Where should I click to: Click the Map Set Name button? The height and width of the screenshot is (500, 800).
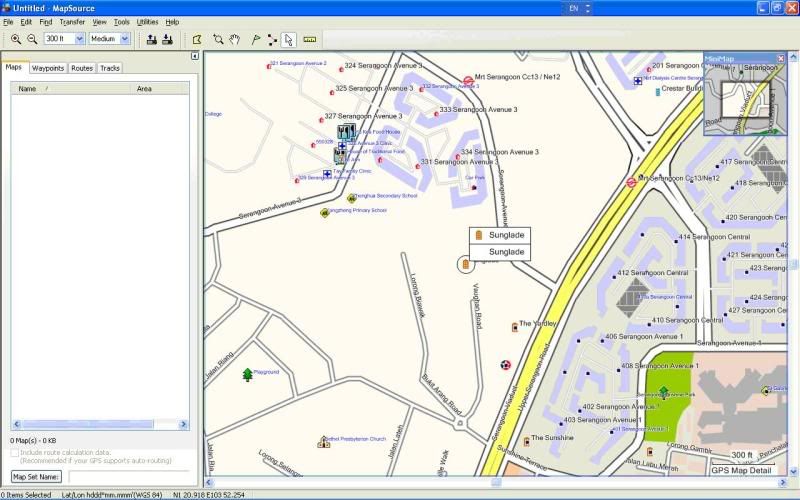(x=36, y=477)
